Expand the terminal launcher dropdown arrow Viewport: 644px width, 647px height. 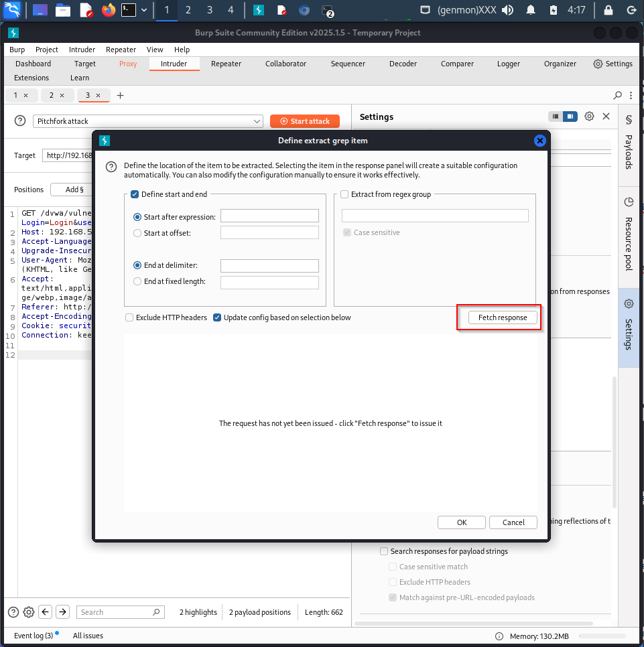144,10
